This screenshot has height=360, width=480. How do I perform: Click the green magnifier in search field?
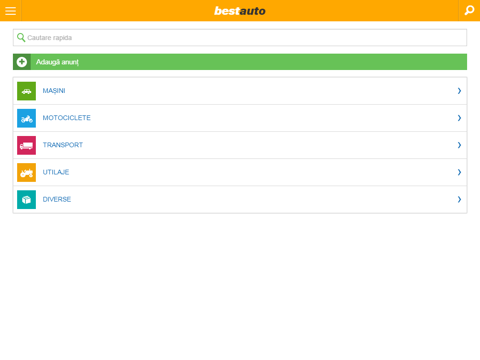[21, 38]
